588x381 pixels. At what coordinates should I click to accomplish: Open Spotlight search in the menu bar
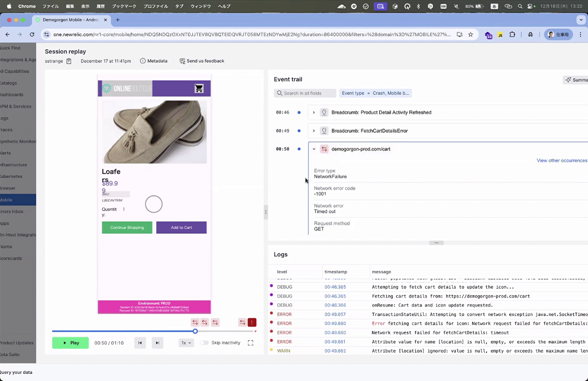(x=520, y=6)
